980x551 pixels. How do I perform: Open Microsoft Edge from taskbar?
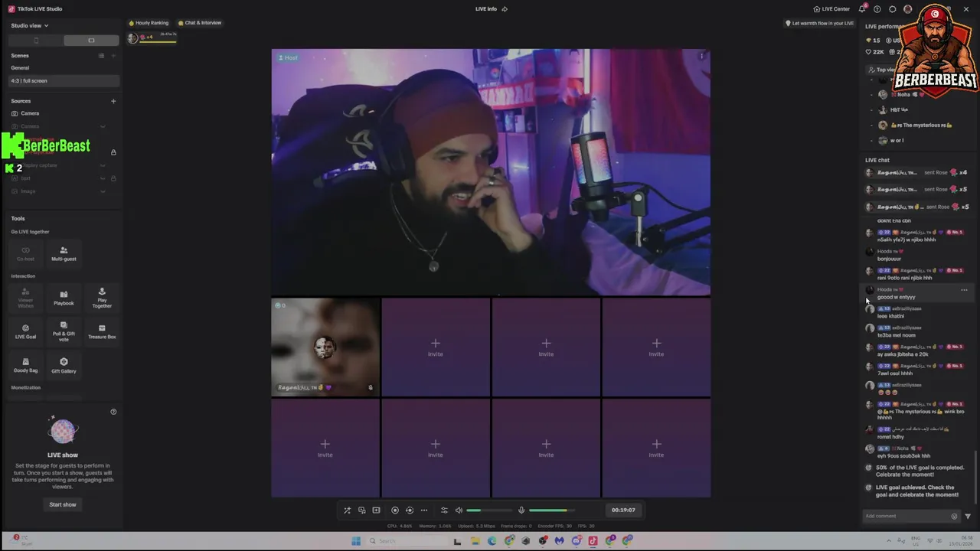(x=492, y=541)
